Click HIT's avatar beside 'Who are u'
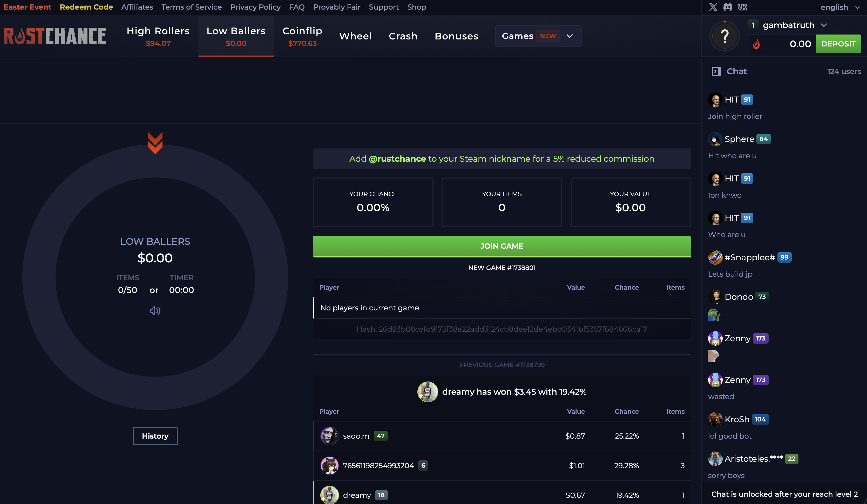The image size is (867, 504). pos(715,218)
